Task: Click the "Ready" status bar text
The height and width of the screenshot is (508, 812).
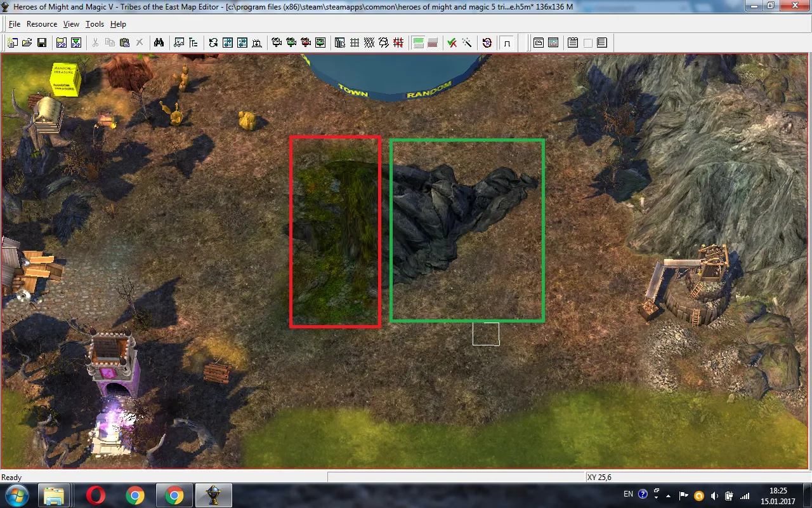Action: click(x=11, y=478)
